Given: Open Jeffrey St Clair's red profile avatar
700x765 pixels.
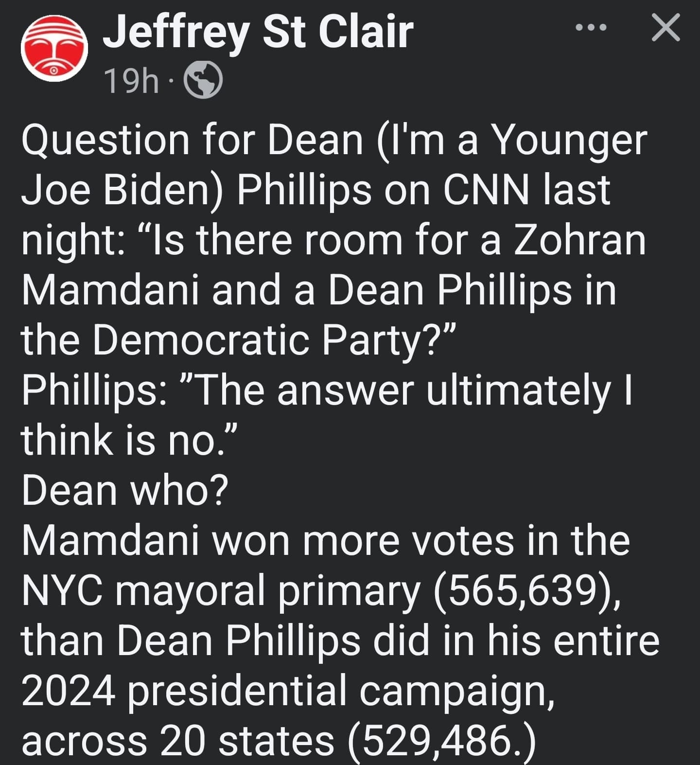Looking at the screenshot, I should (54, 48).
